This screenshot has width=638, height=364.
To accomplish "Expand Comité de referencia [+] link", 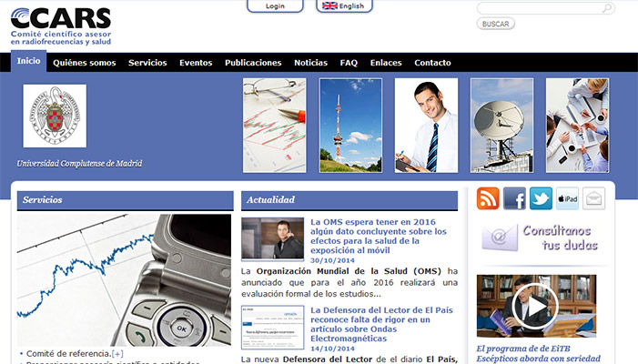I will 117,354.
